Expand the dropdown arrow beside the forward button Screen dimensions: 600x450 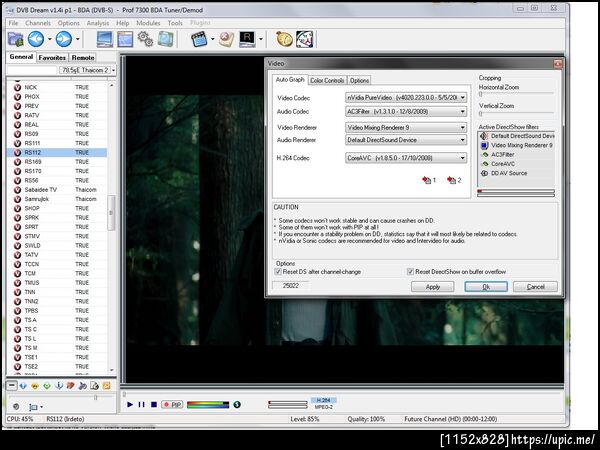[x=77, y=39]
